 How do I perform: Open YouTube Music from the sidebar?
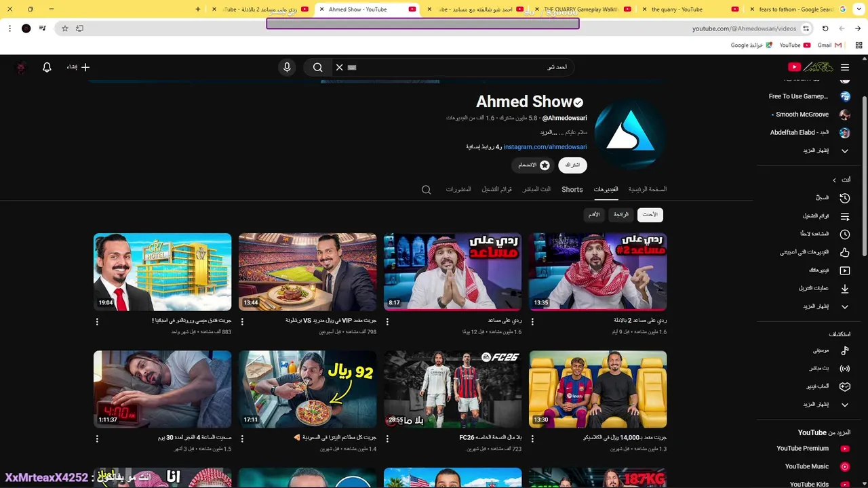(x=816, y=466)
